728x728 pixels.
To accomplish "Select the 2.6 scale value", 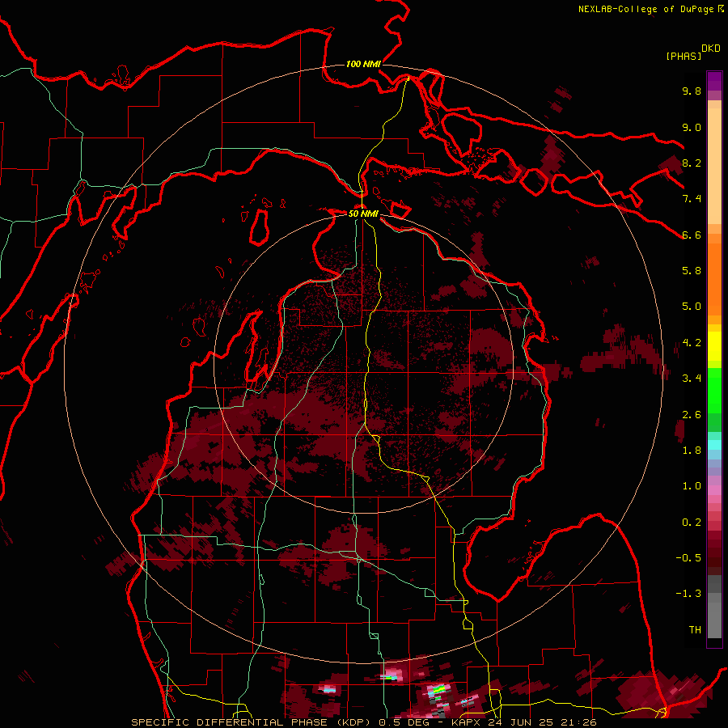I will coord(692,414).
